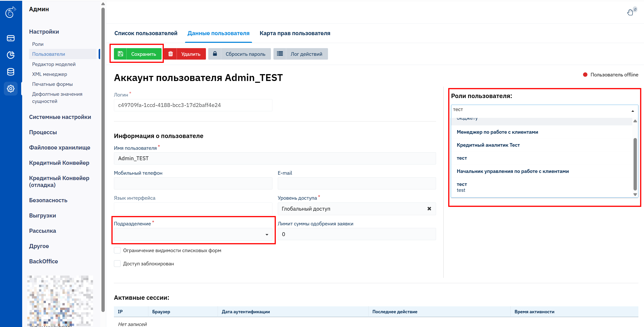Collapse the user roles dropdown arrow
This screenshot has height=327, width=644.
(633, 111)
